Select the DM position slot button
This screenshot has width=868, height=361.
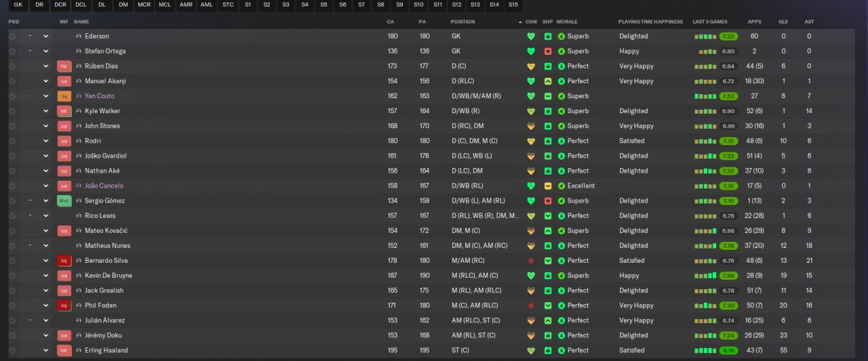pos(123,5)
